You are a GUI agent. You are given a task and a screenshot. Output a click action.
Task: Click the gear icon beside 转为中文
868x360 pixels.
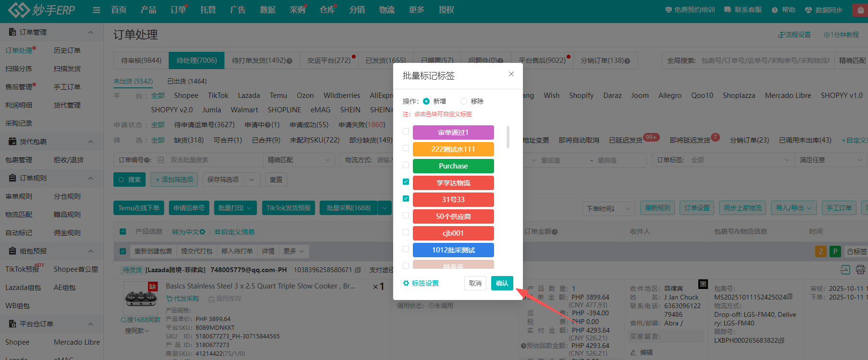[x=202, y=232]
